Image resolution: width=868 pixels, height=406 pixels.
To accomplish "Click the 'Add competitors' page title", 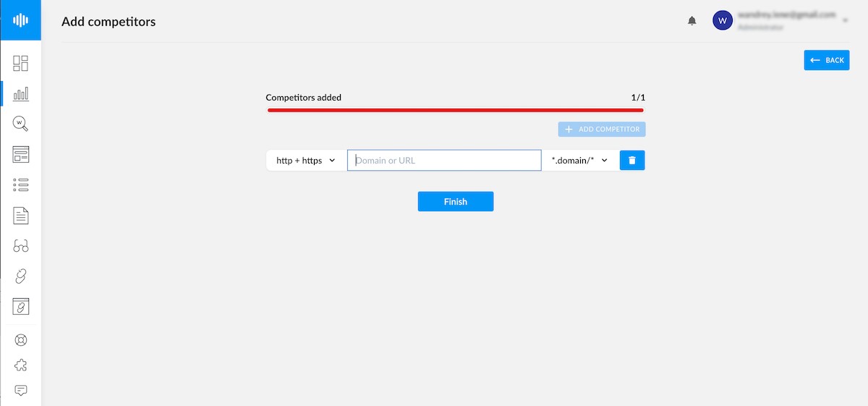I will click(109, 22).
